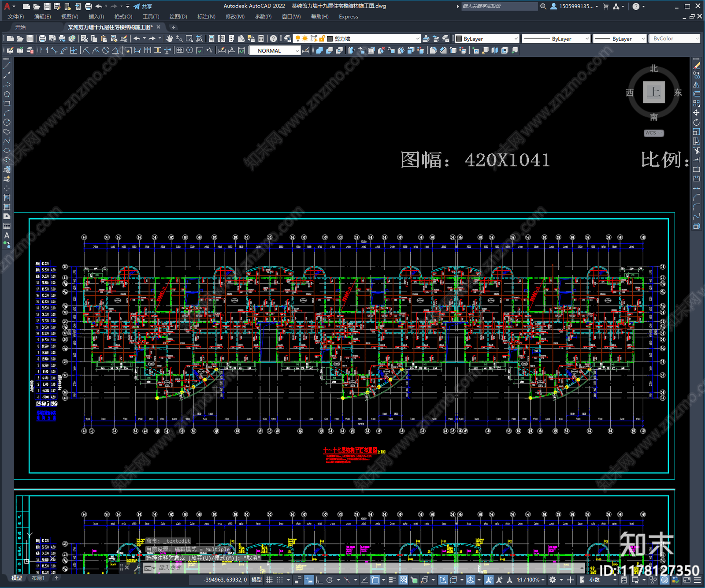This screenshot has width=705, height=588.
Task: Open the Properties palette icon in standard toolbar
Action: point(211,39)
